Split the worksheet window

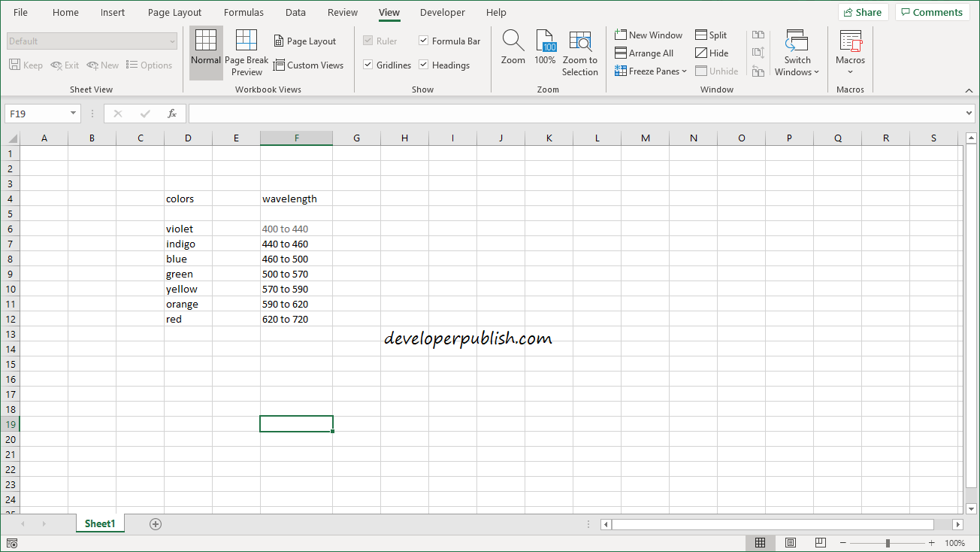point(711,35)
